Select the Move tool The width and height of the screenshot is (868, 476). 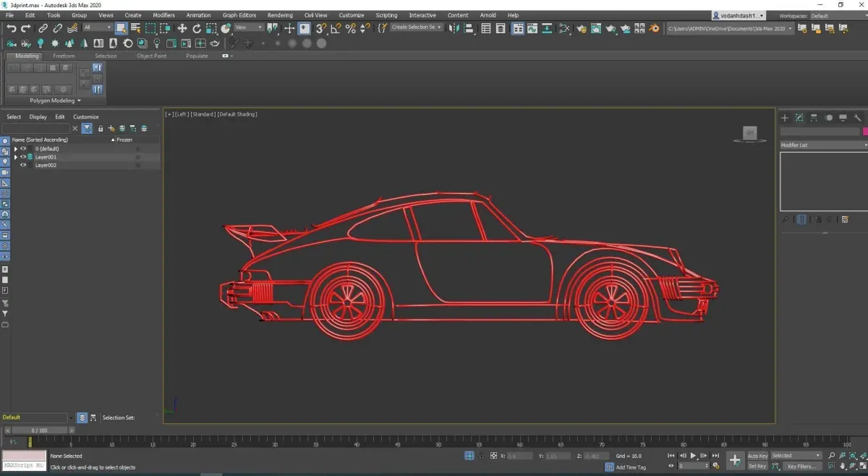click(182, 28)
